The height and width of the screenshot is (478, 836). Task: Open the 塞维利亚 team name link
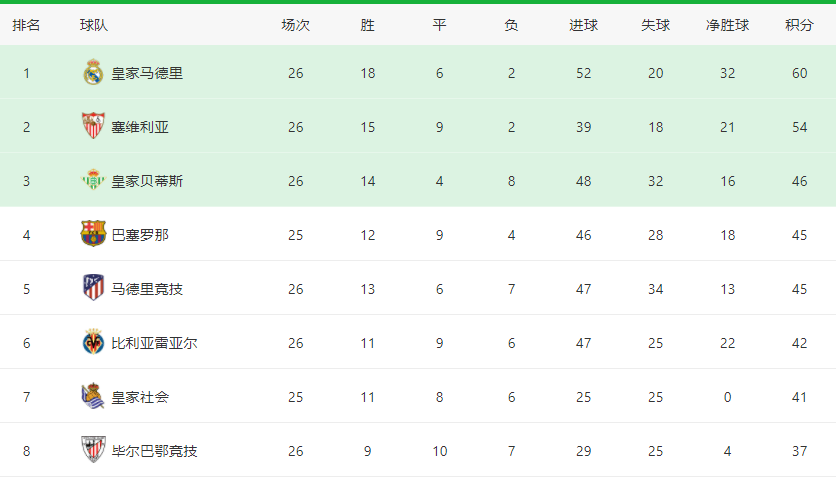[140, 127]
